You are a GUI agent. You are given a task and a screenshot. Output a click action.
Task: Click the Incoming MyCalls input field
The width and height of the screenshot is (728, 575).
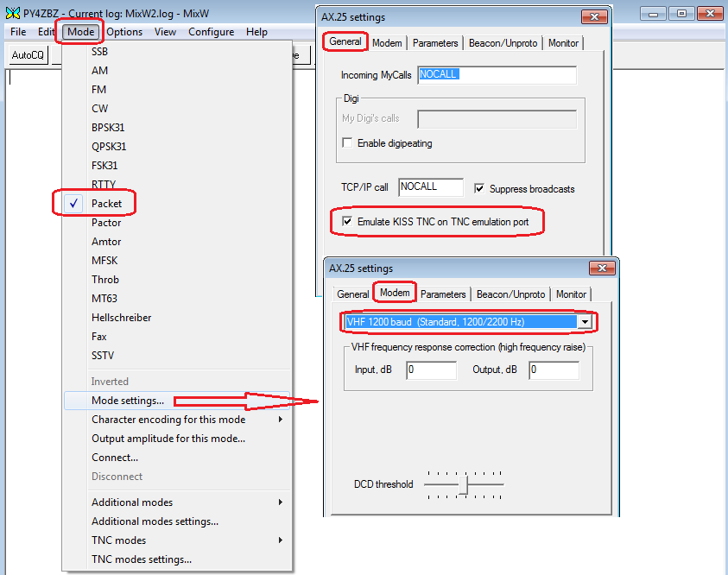tap(497, 75)
